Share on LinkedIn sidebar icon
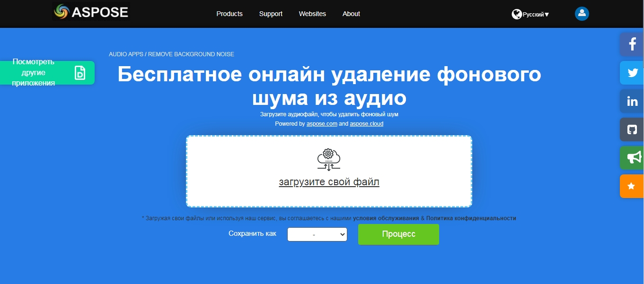 click(632, 101)
